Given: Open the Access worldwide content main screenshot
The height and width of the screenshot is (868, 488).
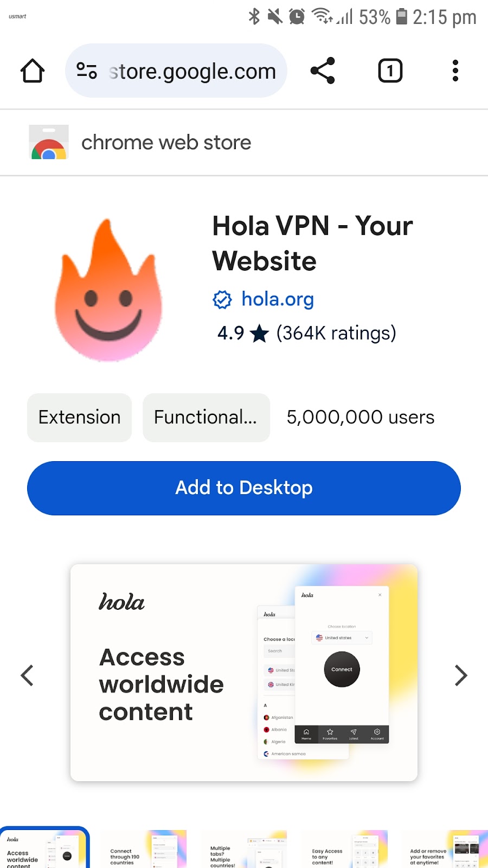Looking at the screenshot, I should [244, 673].
